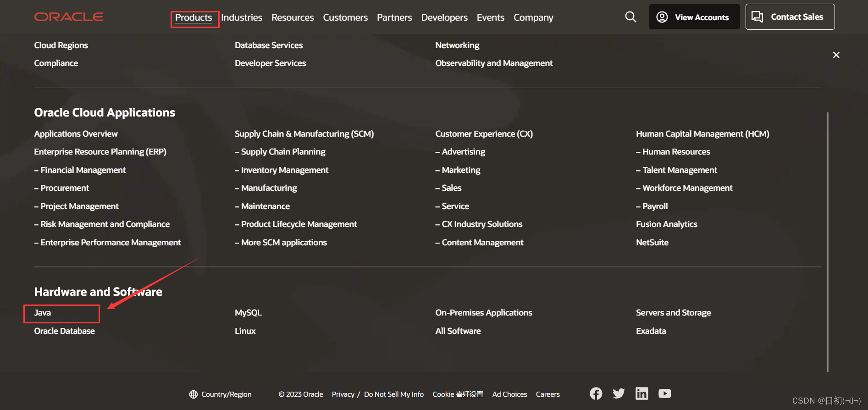Select Financial Management

pos(80,170)
